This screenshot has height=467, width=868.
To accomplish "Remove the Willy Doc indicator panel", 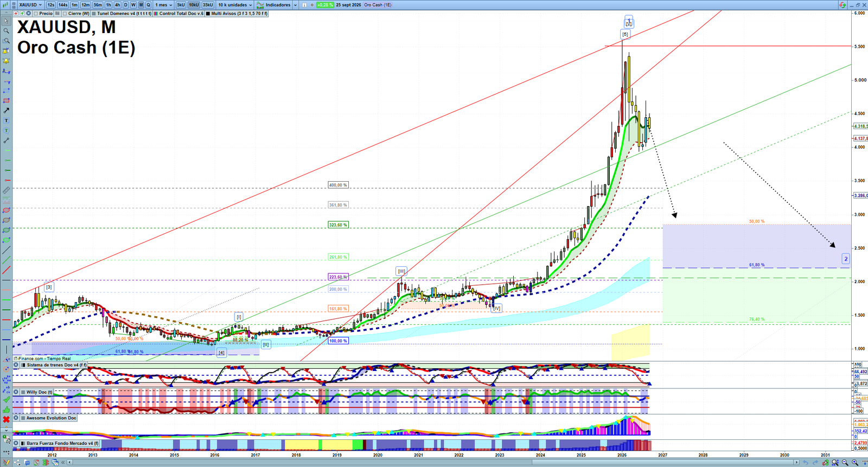I will click(16, 392).
